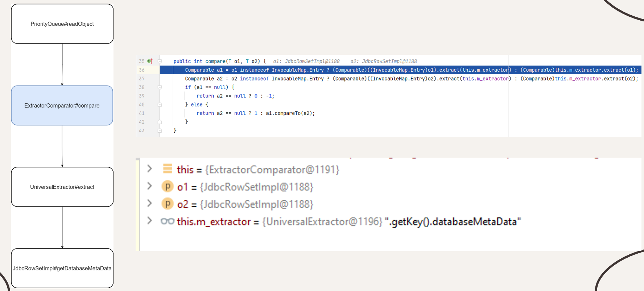Click line number 36 in the gutter

[142, 70]
